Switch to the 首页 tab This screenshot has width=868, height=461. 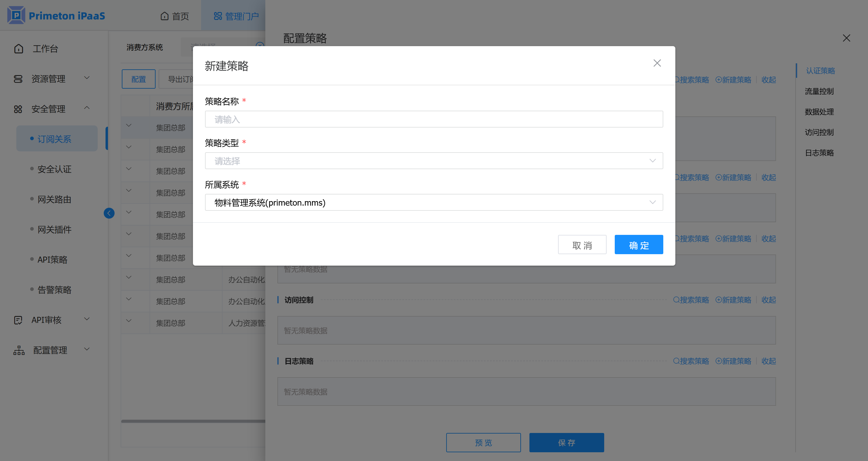pos(175,16)
